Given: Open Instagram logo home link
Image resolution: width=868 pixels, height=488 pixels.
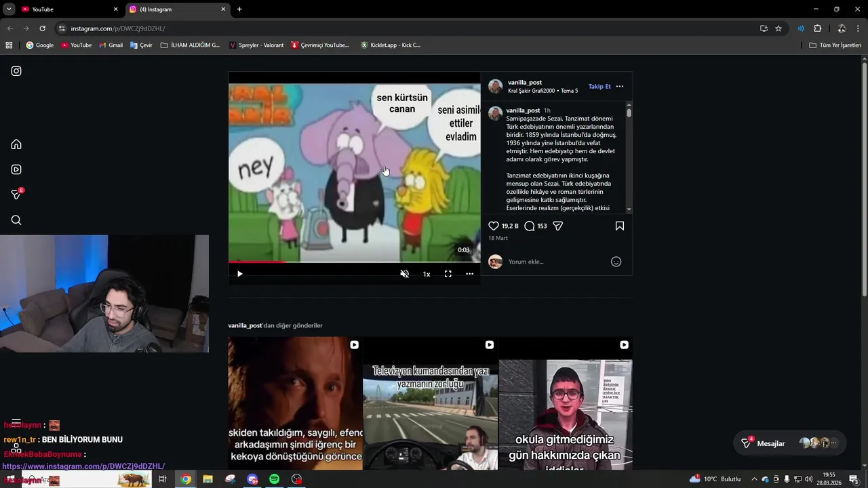Looking at the screenshot, I should 16,71.
